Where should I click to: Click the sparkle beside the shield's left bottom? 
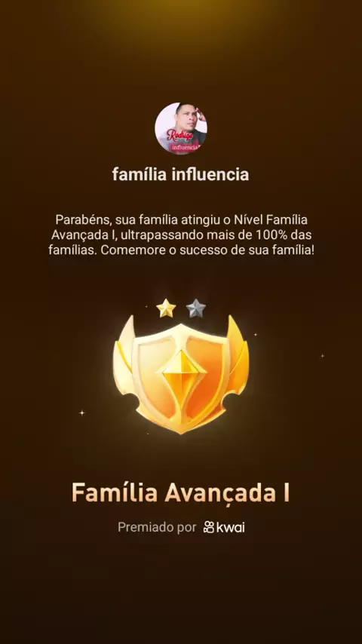click(81, 412)
